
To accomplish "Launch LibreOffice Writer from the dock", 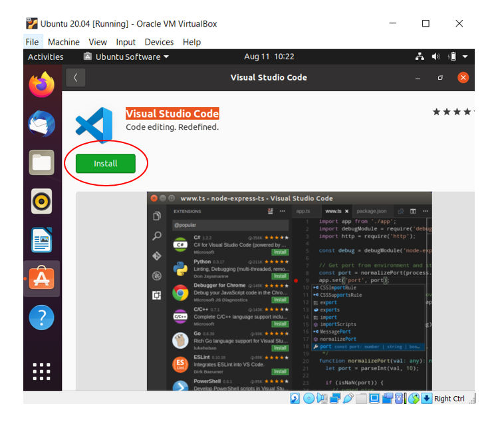I will click(42, 240).
